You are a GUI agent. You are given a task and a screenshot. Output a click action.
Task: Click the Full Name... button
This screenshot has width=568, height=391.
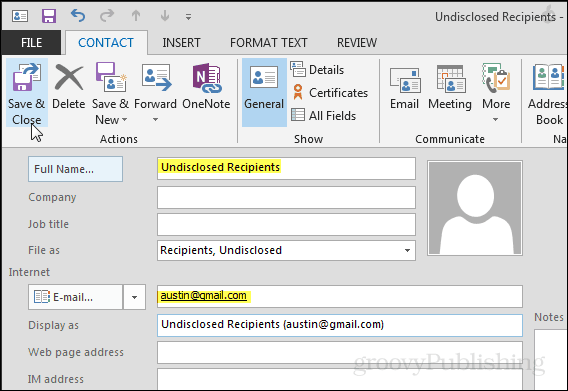[x=75, y=169]
